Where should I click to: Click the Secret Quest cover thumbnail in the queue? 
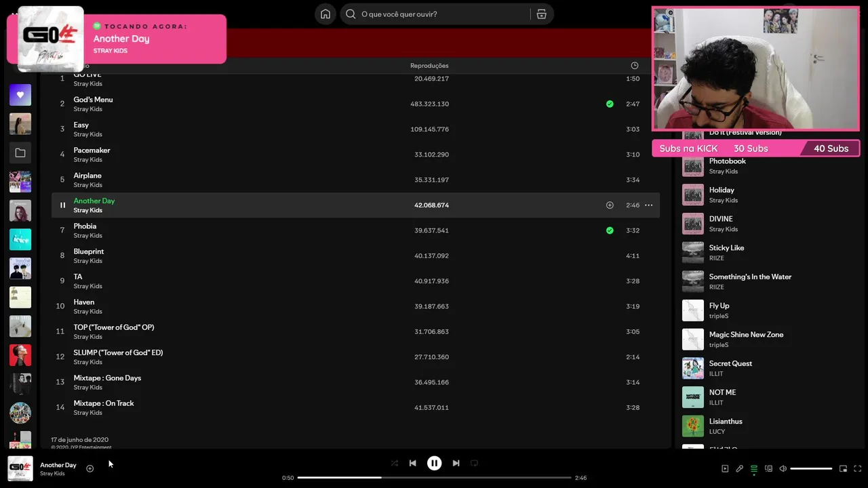pyautogui.click(x=693, y=368)
